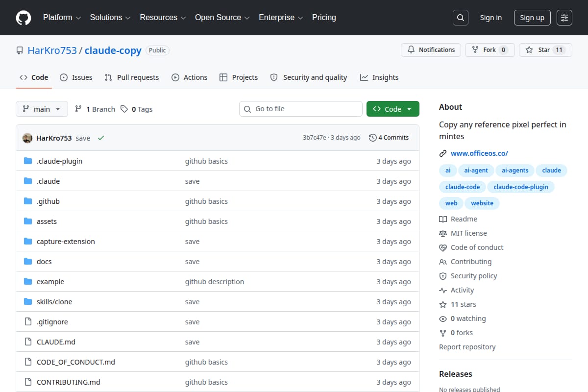Click the GitHub logo icon
Viewport: 588px width, 392px height.
tap(24, 18)
